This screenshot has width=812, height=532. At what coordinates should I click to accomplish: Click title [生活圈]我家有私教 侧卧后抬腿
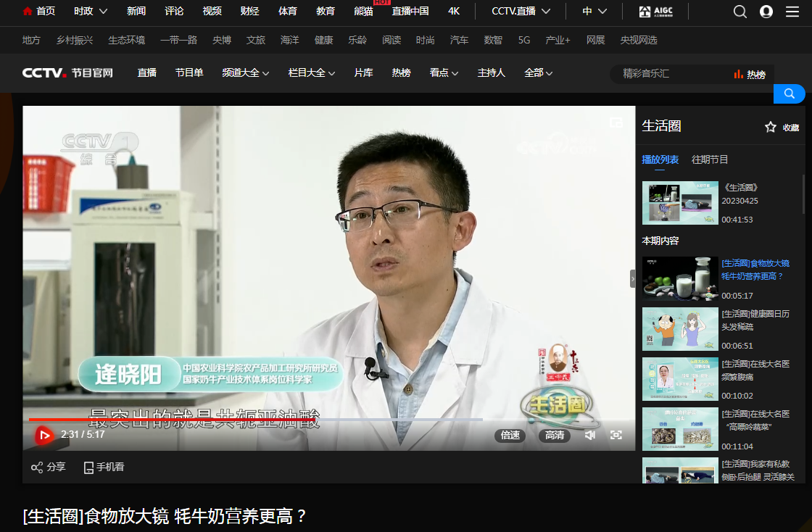pyautogui.click(x=758, y=470)
